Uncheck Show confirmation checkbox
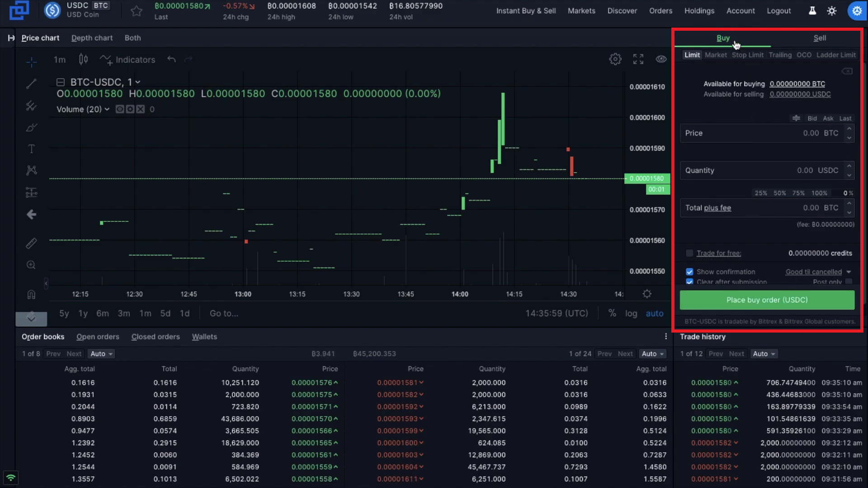 (689, 272)
